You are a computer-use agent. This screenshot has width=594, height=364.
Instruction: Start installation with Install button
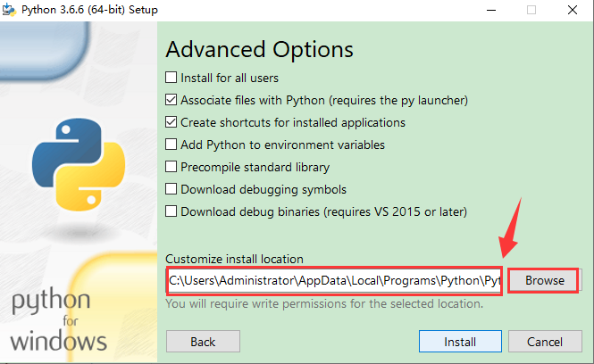point(460,342)
